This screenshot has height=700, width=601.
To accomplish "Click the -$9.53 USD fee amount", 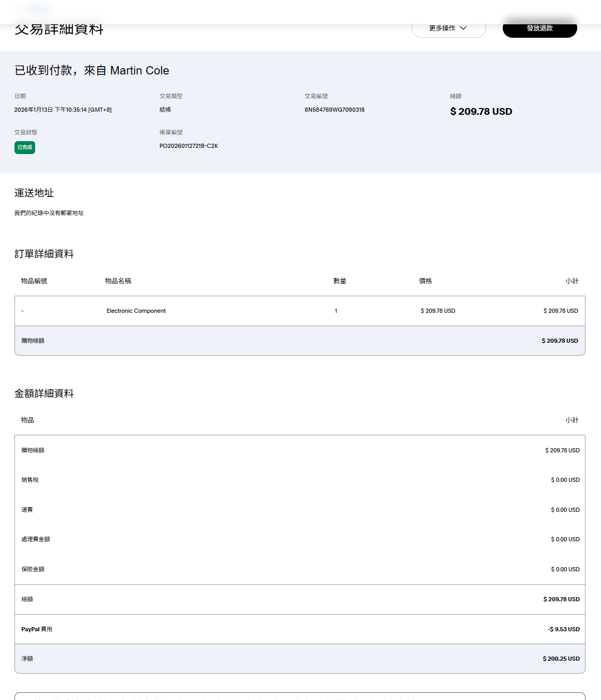I will click(563, 629).
